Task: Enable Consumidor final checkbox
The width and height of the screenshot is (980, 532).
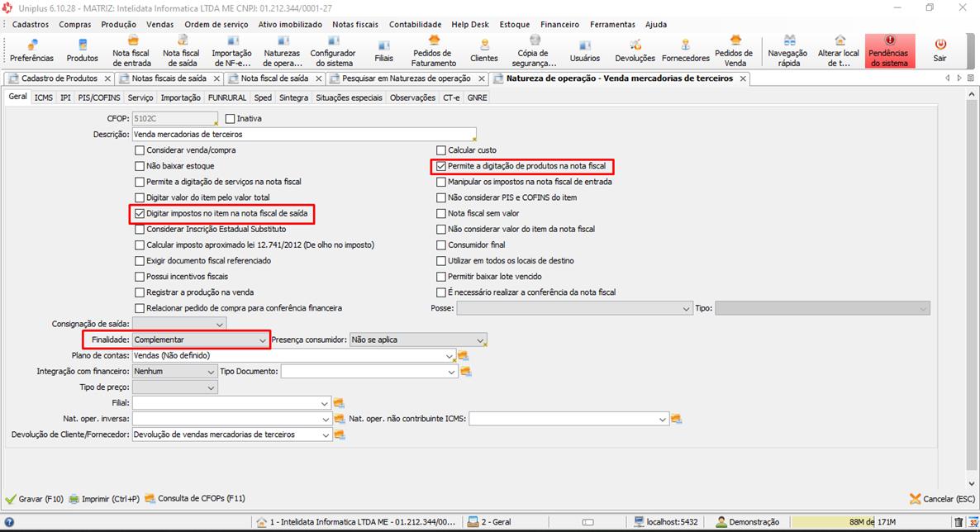Action: click(441, 245)
